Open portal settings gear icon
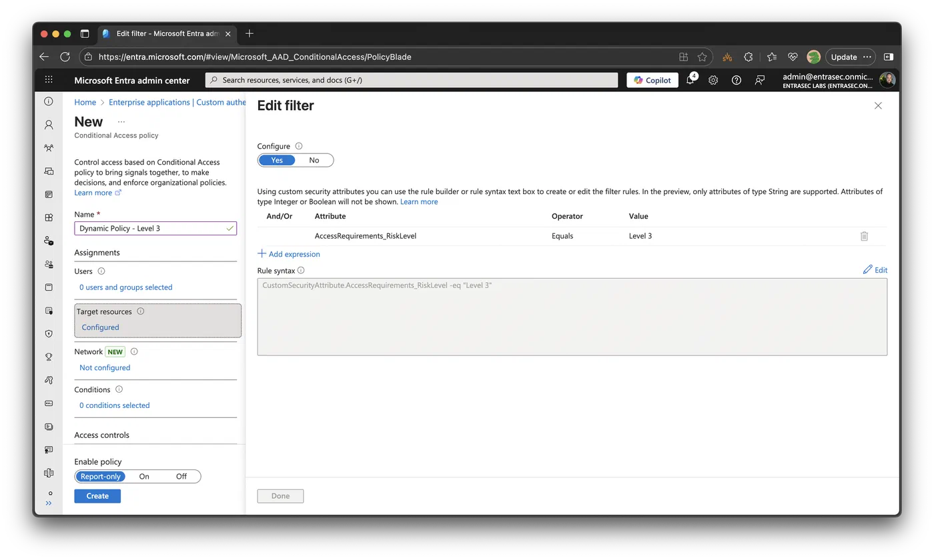The height and width of the screenshot is (560, 934). (713, 80)
